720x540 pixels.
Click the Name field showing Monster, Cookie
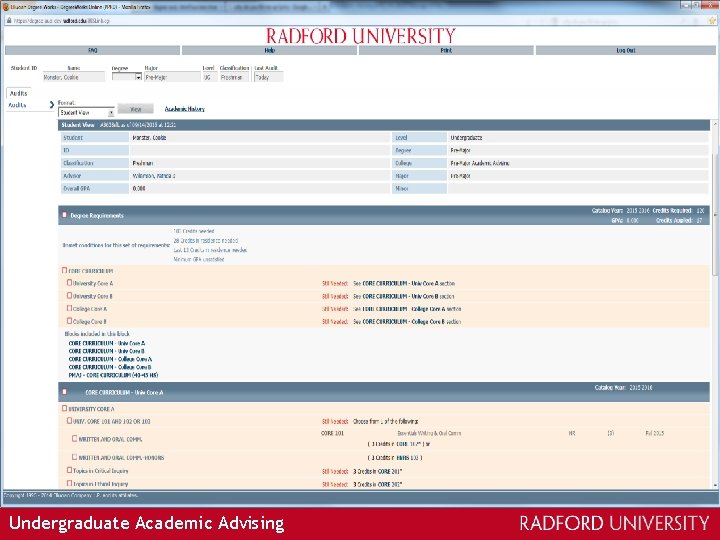(73, 78)
